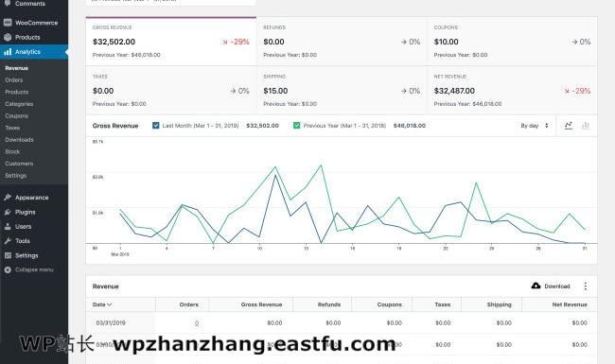Sort by Taxes column header
This screenshot has width=615, height=364.
coord(443,304)
